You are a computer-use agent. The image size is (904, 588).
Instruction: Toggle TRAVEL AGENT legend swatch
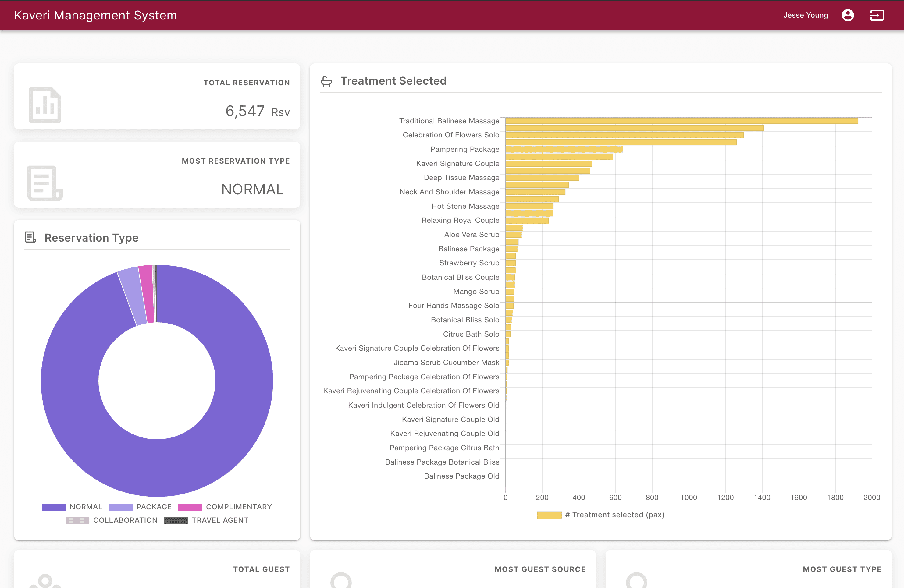point(176,520)
